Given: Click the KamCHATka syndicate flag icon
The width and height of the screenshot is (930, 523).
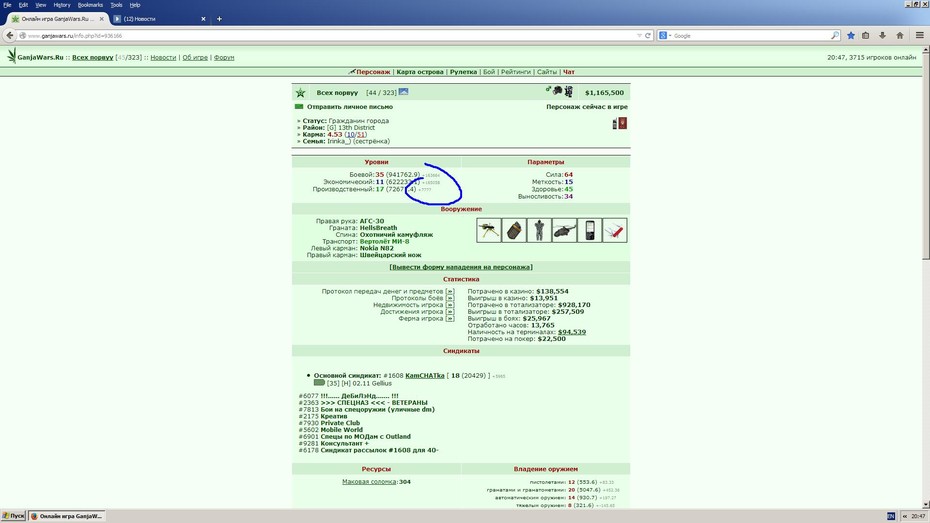Looking at the screenshot, I should 319,383.
